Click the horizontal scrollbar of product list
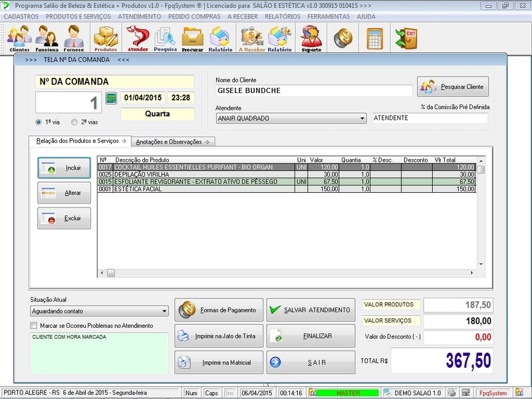 [286, 273]
